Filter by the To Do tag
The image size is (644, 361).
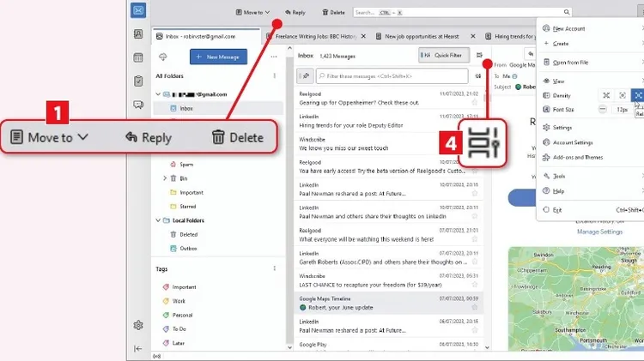179,329
